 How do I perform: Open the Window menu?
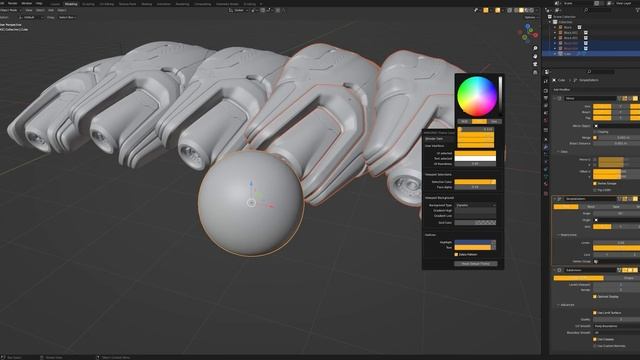click(26, 3)
